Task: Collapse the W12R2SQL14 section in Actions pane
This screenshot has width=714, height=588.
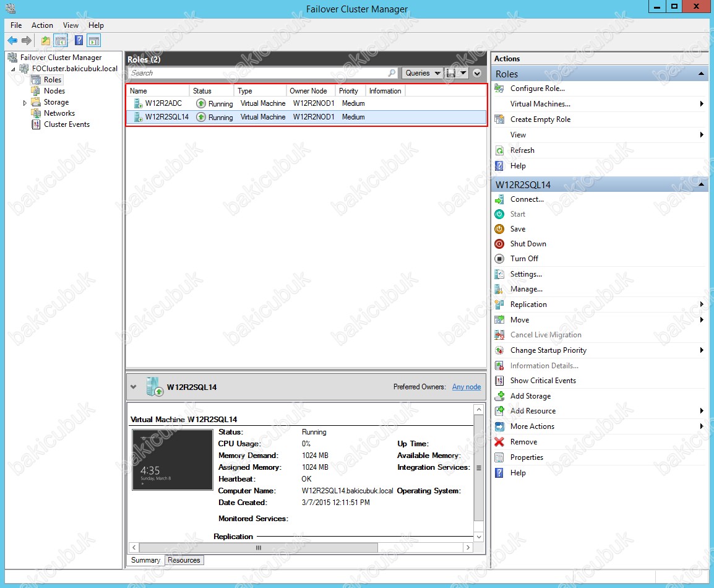Action: tap(701, 184)
